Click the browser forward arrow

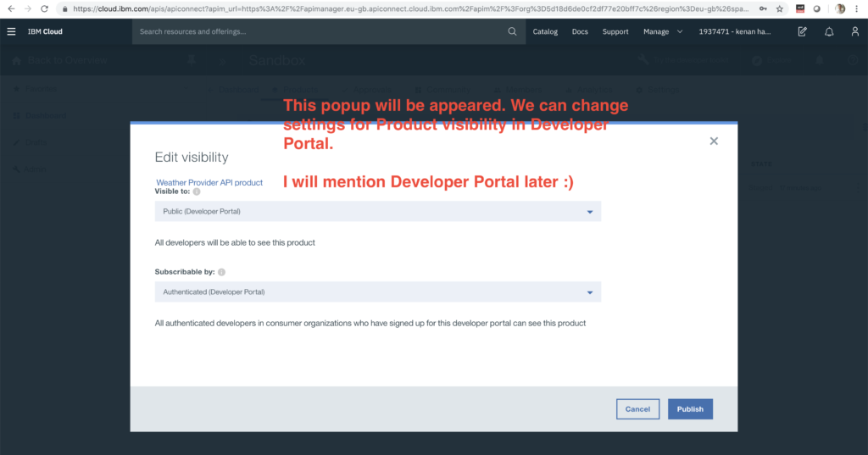point(28,8)
